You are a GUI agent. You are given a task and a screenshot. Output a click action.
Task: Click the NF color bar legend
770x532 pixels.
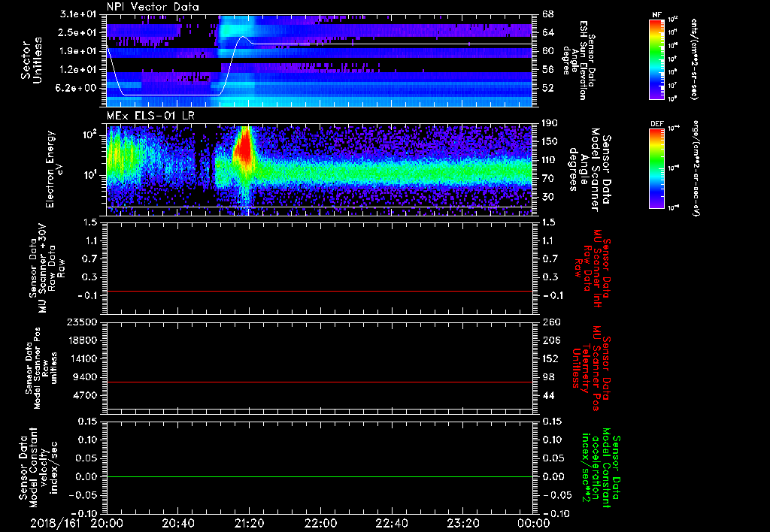[657, 59]
